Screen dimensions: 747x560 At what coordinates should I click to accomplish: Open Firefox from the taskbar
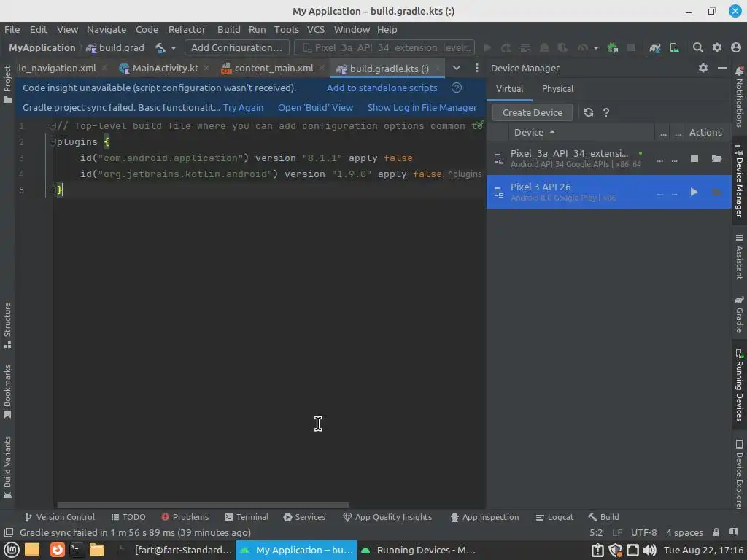57,550
